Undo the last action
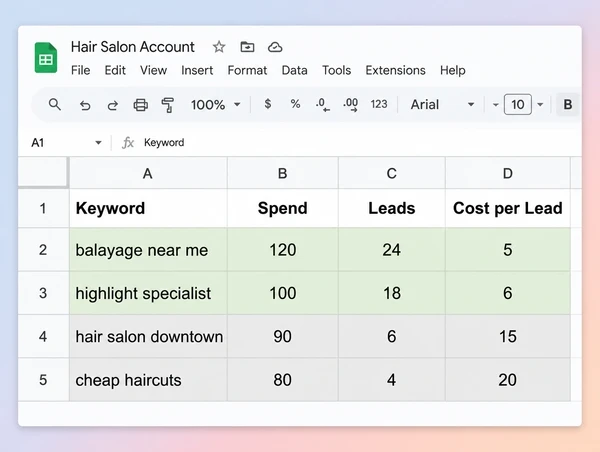 85,104
